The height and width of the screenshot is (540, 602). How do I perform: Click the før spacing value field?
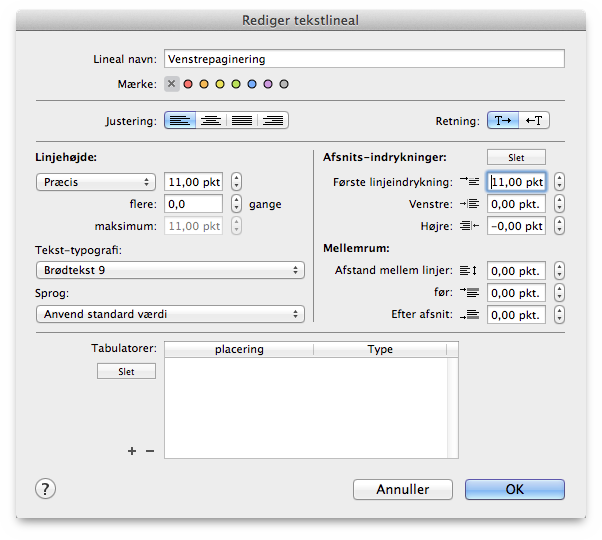point(516,293)
